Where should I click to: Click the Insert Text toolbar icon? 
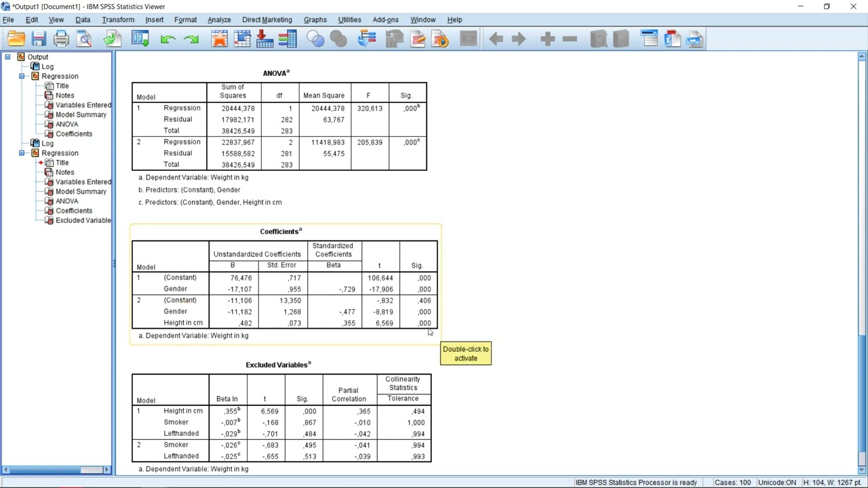point(694,39)
